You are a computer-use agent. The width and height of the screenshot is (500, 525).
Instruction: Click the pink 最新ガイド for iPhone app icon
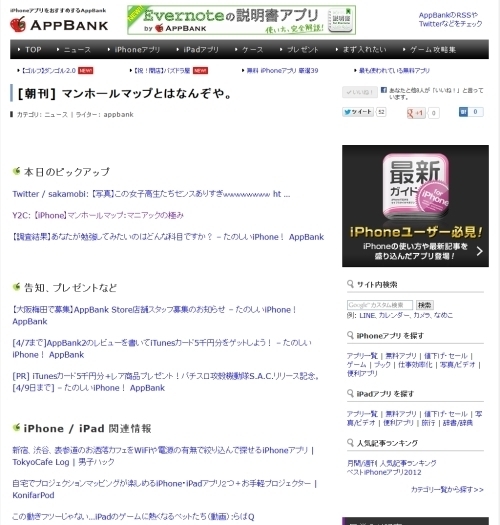[416, 186]
